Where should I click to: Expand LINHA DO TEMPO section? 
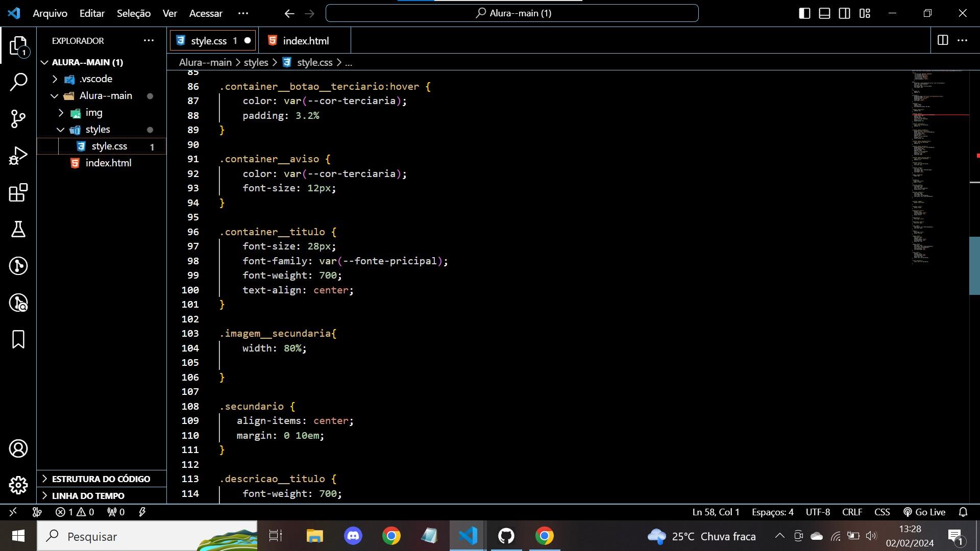[101, 495]
